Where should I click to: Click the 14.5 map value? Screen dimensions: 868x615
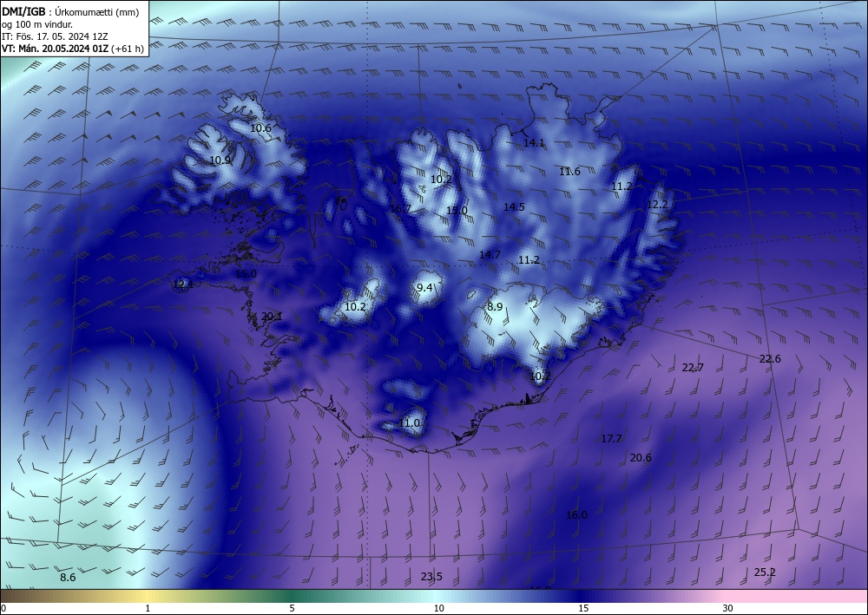click(x=514, y=206)
